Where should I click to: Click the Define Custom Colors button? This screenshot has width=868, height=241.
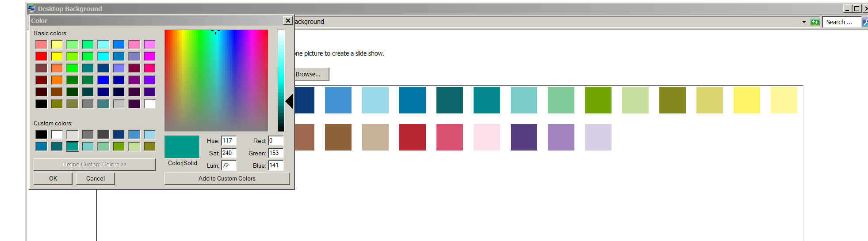click(x=95, y=164)
